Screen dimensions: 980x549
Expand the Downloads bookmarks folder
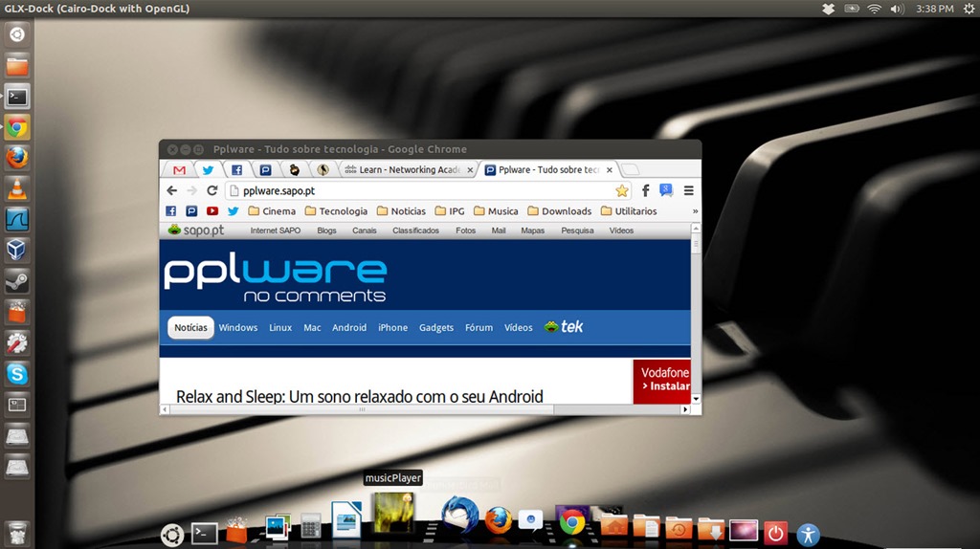pos(559,211)
